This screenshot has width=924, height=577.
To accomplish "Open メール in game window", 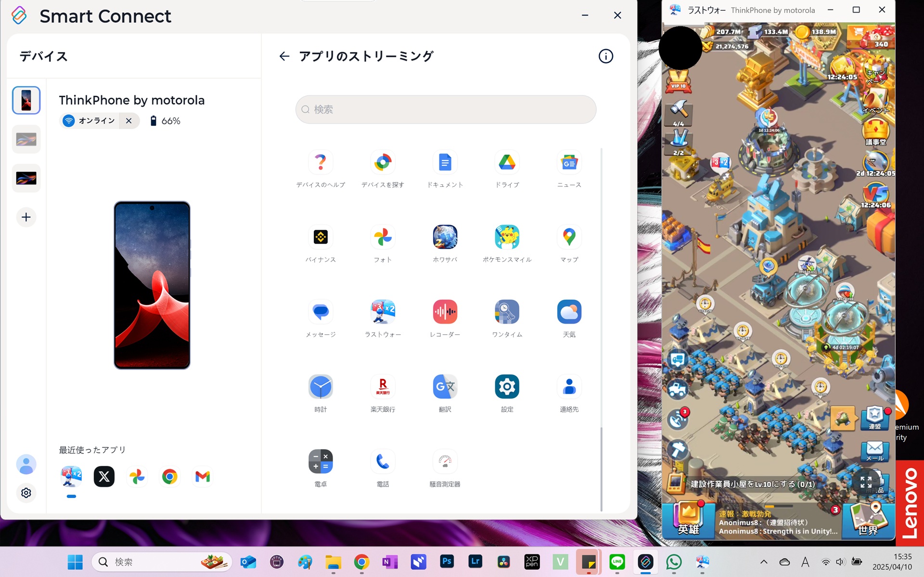I will (874, 451).
